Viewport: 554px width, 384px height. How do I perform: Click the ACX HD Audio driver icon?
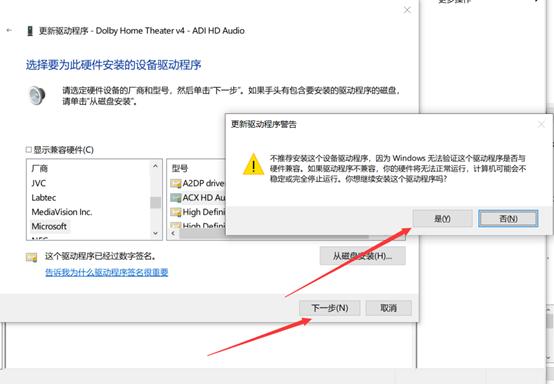tap(175, 197)
